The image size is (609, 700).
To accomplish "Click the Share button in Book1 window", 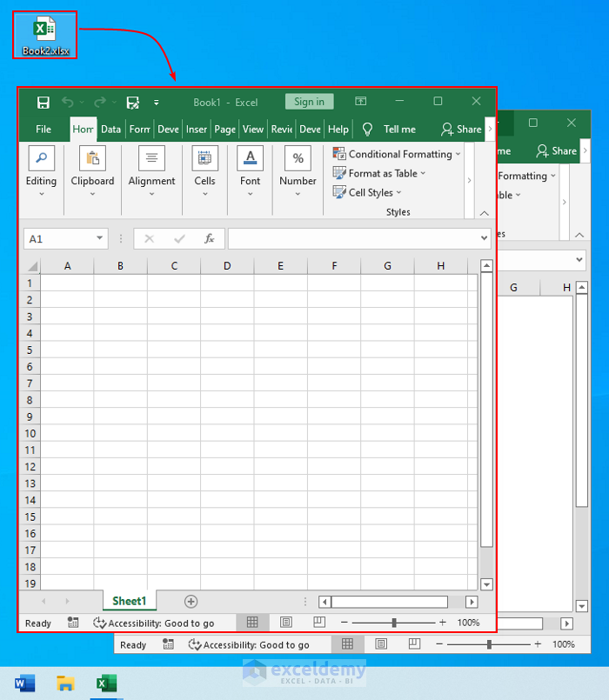I will (461, 130).
